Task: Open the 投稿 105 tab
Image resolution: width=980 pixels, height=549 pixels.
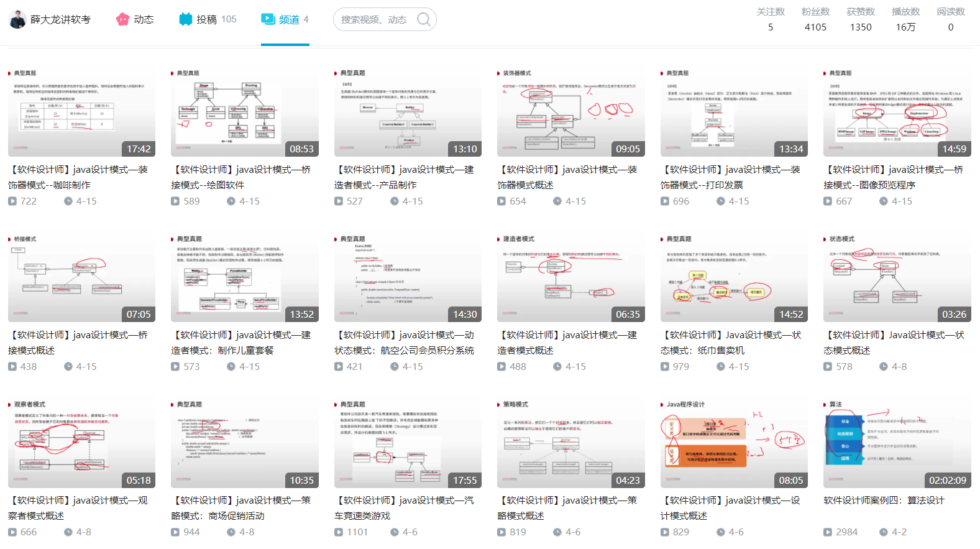Action: 208,19
